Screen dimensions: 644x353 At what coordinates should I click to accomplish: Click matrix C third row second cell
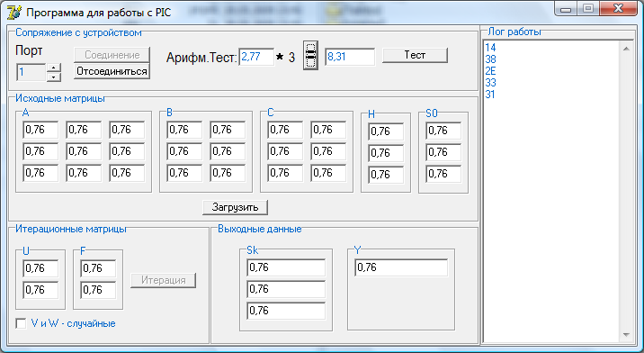click(x=328, y=173)
